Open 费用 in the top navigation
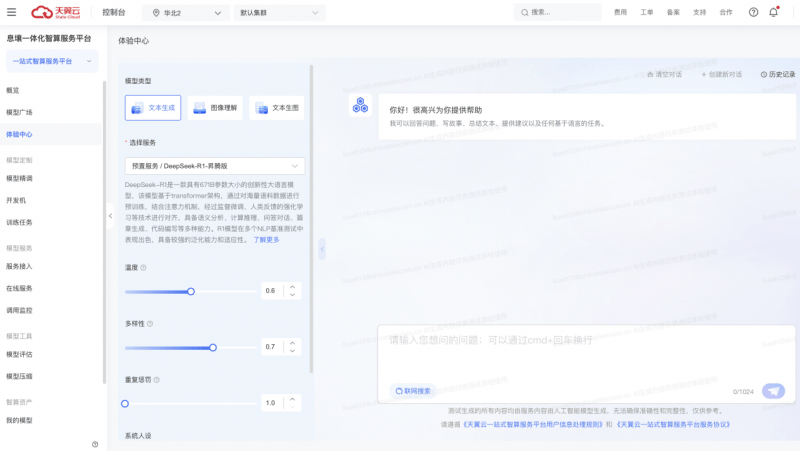Viewport: 800px width, 451px height. (620, 12)
